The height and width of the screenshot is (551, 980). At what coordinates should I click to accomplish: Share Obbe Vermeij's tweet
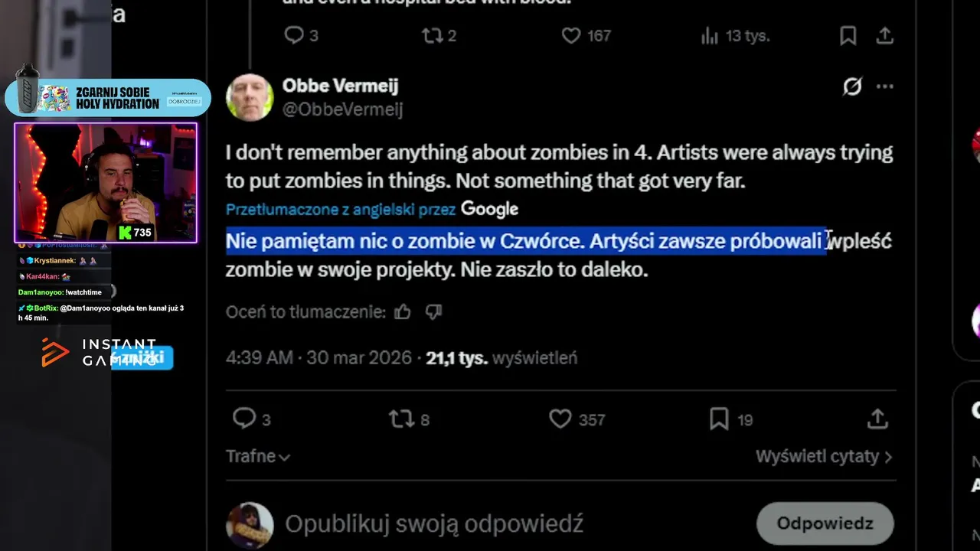click(877, 419)
